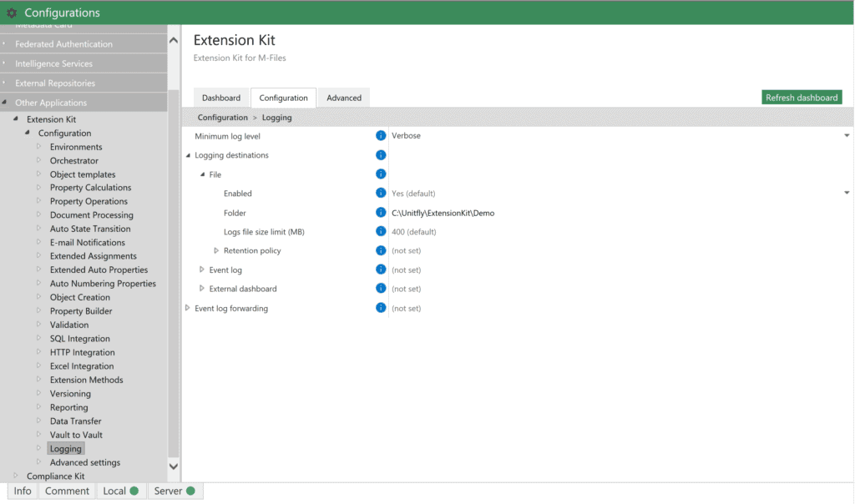This screenshot has width=855, height=504.
Task: Expand Retention policy node
Action: point(216,250)
